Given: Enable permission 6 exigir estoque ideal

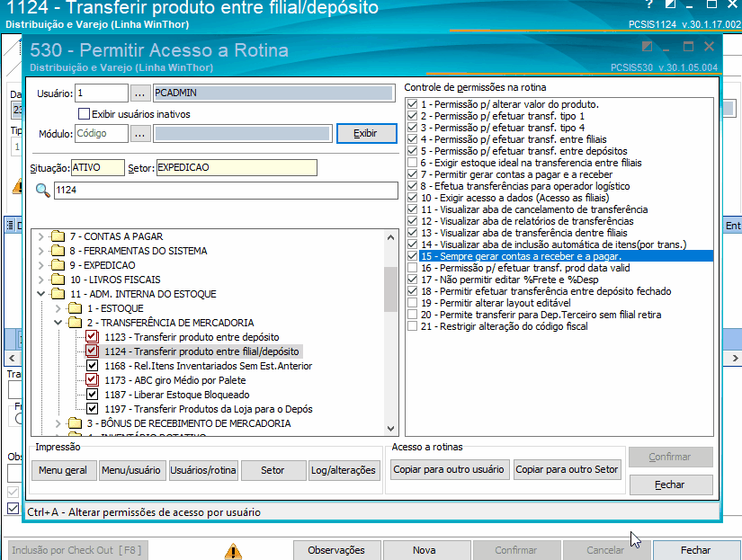Looking at the screenshot, I should point(412,163).
